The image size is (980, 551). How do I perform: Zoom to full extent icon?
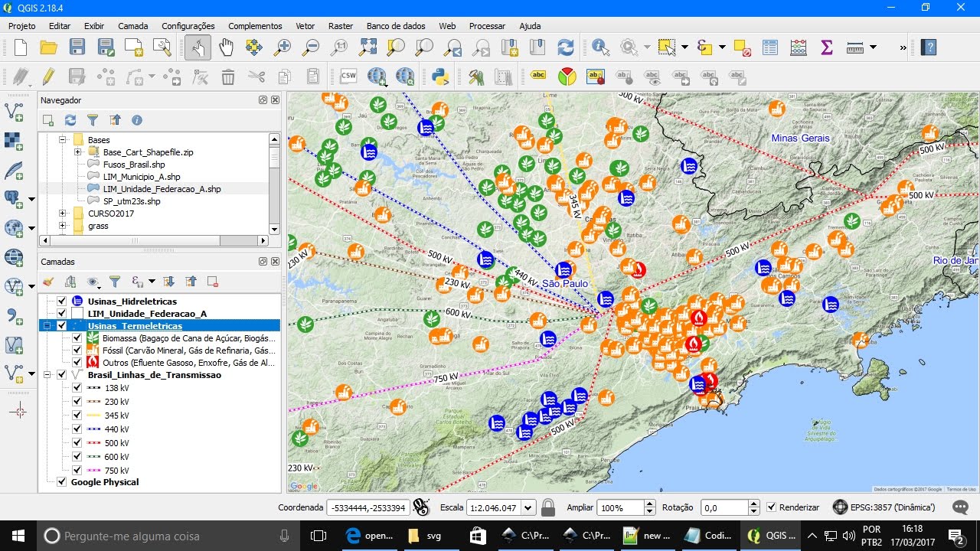click(367, 47)
